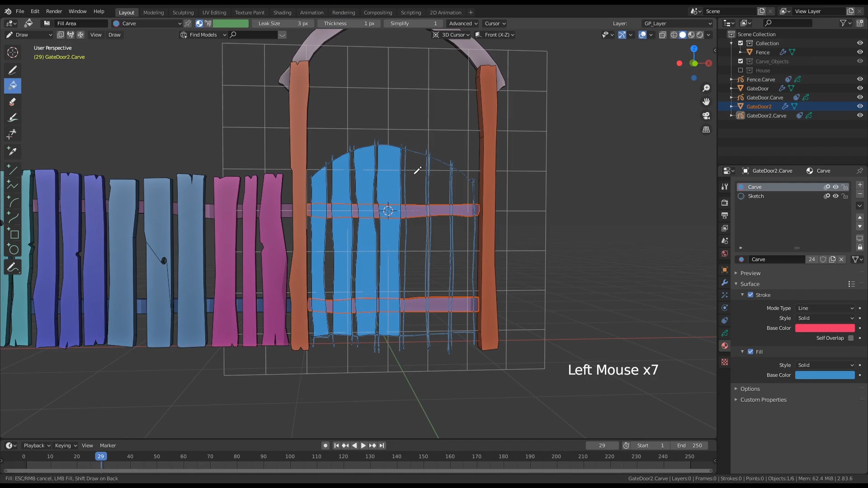
Task: Click the Stroke Base Color red swatch
Action: 825,328
